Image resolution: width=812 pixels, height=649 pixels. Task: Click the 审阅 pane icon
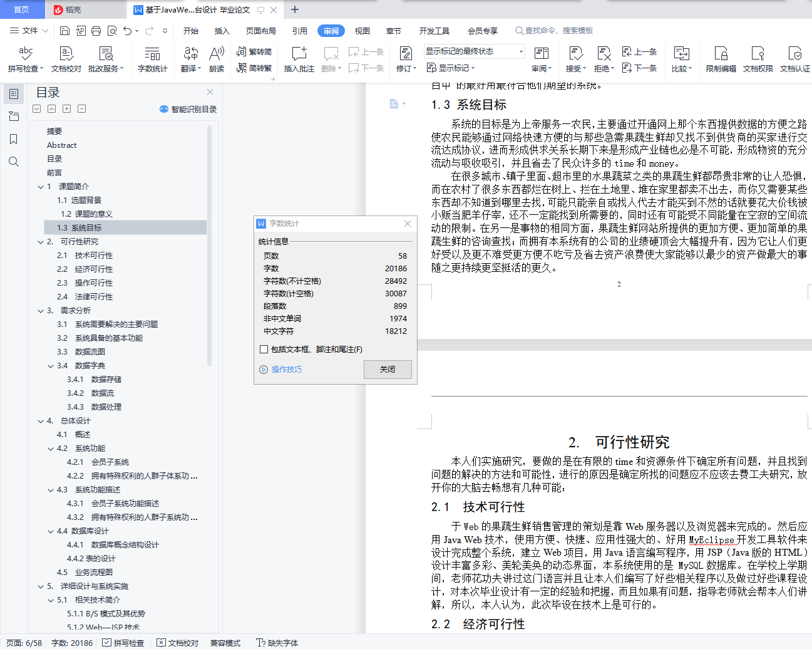pos(542,54)
